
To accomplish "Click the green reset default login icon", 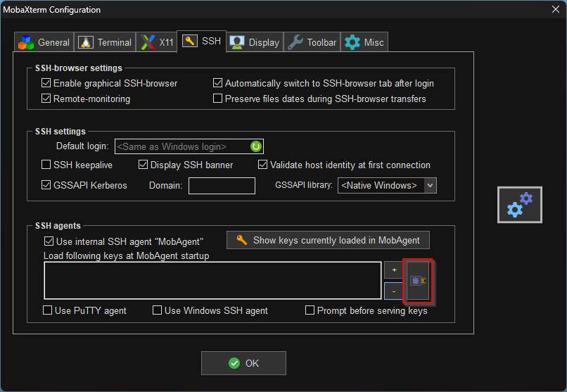I will (255, 146).
